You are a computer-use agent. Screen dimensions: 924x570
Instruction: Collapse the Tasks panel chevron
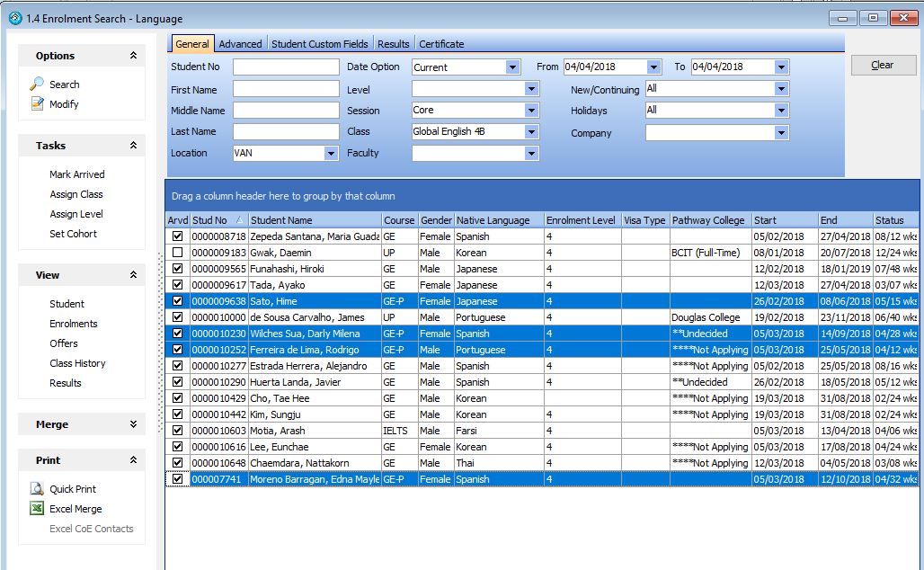pos(133,146)
